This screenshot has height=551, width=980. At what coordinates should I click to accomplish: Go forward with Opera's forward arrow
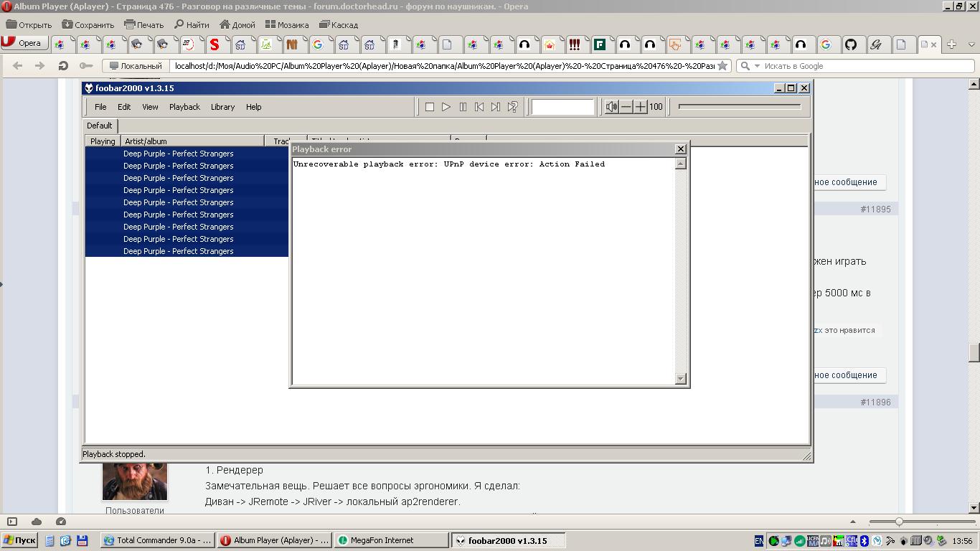coord(39,65)
